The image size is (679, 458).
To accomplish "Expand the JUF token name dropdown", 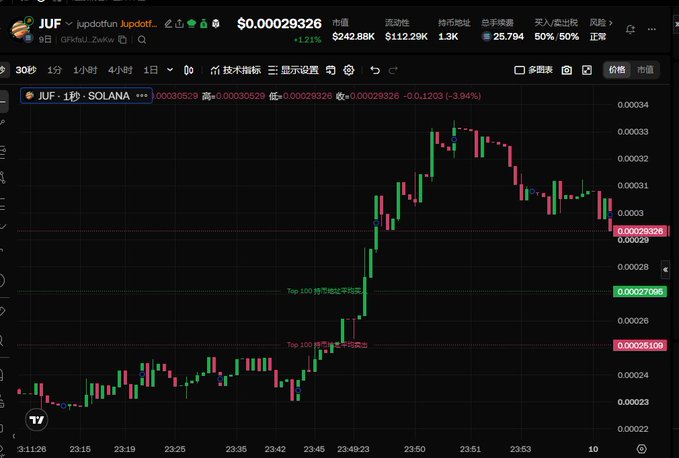I will 69,23.
